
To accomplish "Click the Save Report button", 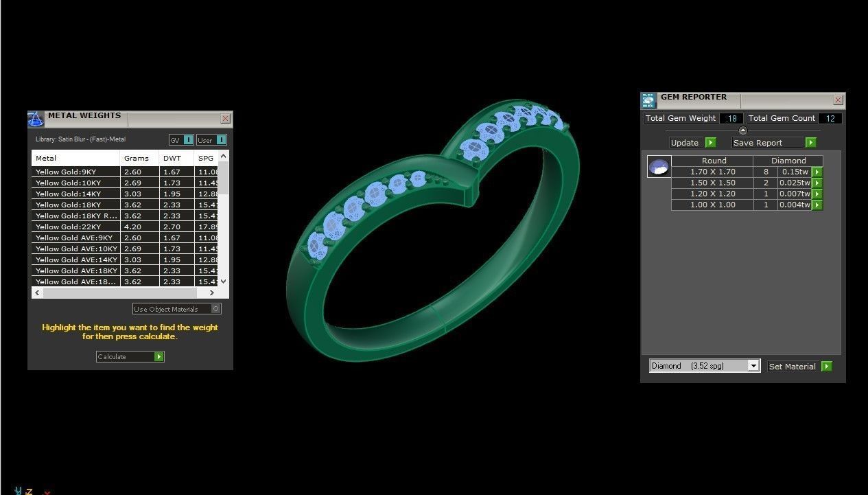I will tap(768, 143).
